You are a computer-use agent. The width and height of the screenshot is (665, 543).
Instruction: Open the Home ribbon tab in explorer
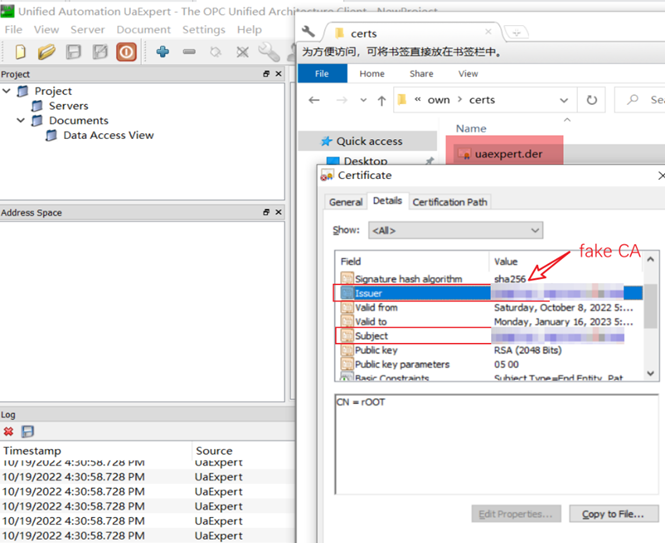pyautogui.click(x=372, y=73)
